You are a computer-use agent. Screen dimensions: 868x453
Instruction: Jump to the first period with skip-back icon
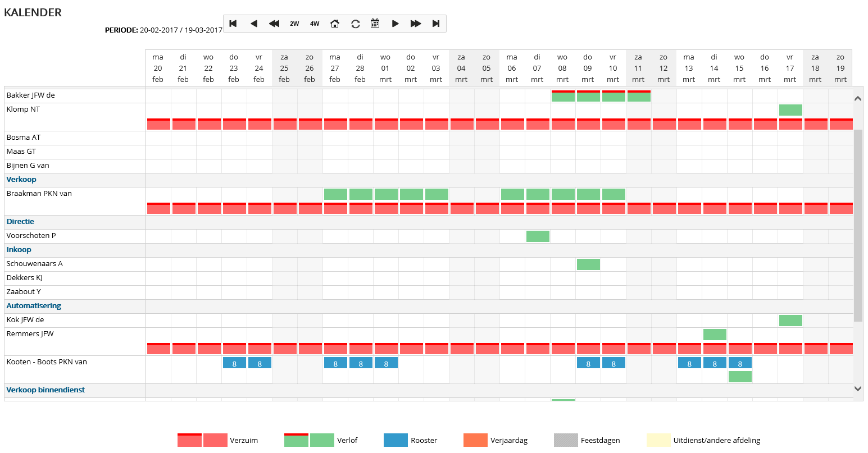point(233,24)
